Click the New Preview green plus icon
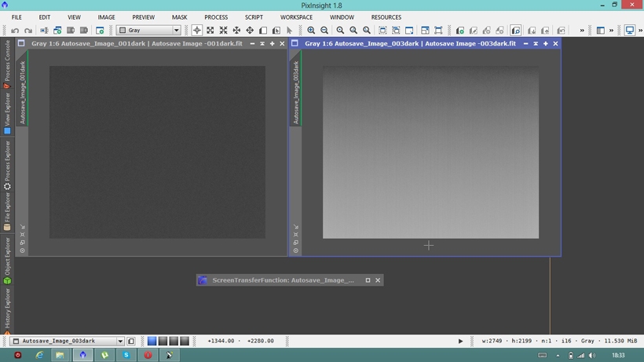The width and height of the screenshot is (644, 362). [460, 31]
